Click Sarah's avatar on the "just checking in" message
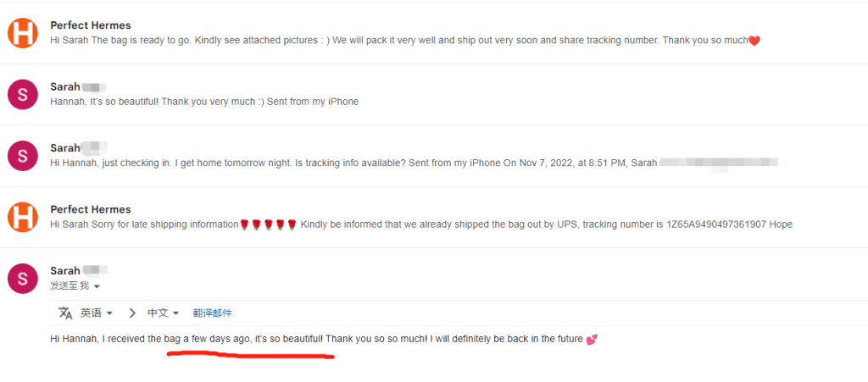The height and width of the screenshot is (382, 868). pos(22,155)
